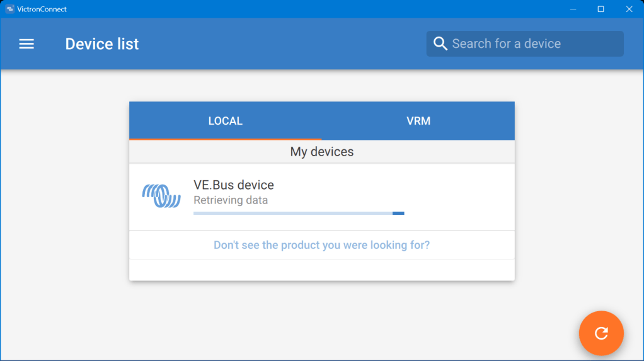This screenshot has height=361, width=644.
Task: Close the VictronConnect window
Action: pos(629,9)
